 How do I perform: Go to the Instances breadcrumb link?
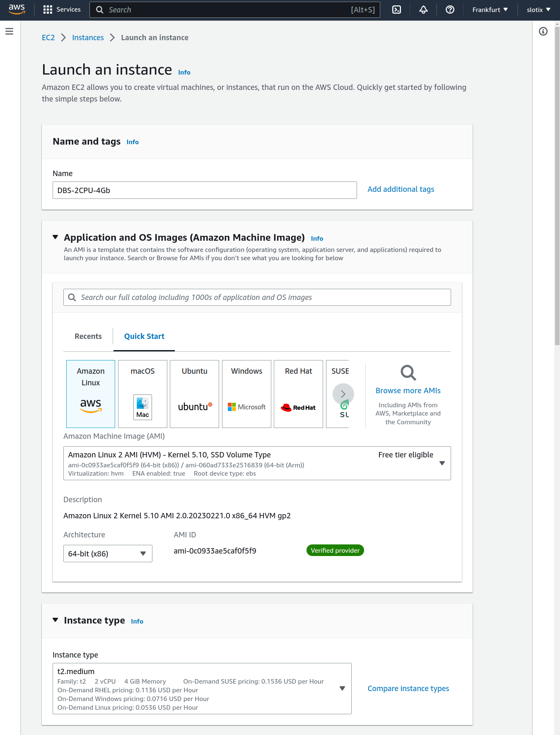(88, 38)
